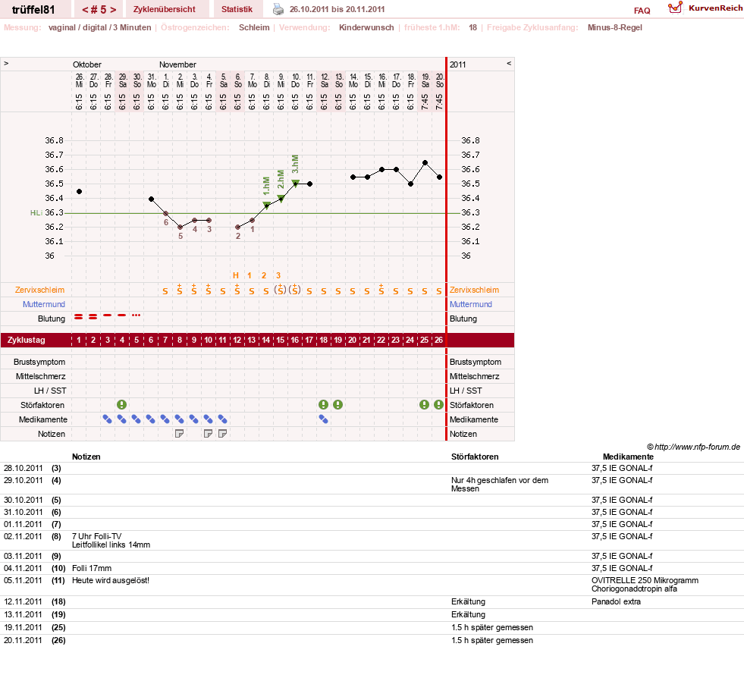
Task: Select cycle day 26 in Zyklustag bar
Action: [x=439, y=340]
